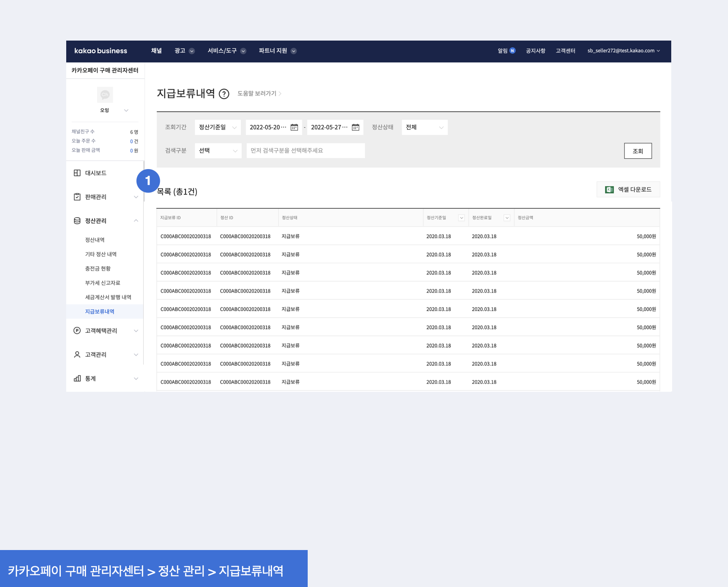Screen dimensions: 728x587
Task: Sort by 정산기준일 column arrow
Action: click(x=461, y=218)
